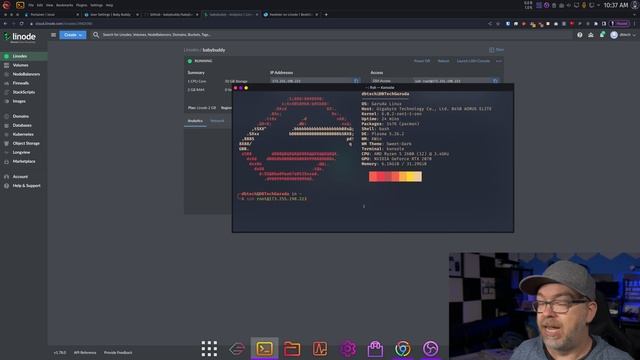Image resolution: width=640 pixels, height=360 pixels.
Task: Open the View menu in menu bar
Action: click(49, 5)
